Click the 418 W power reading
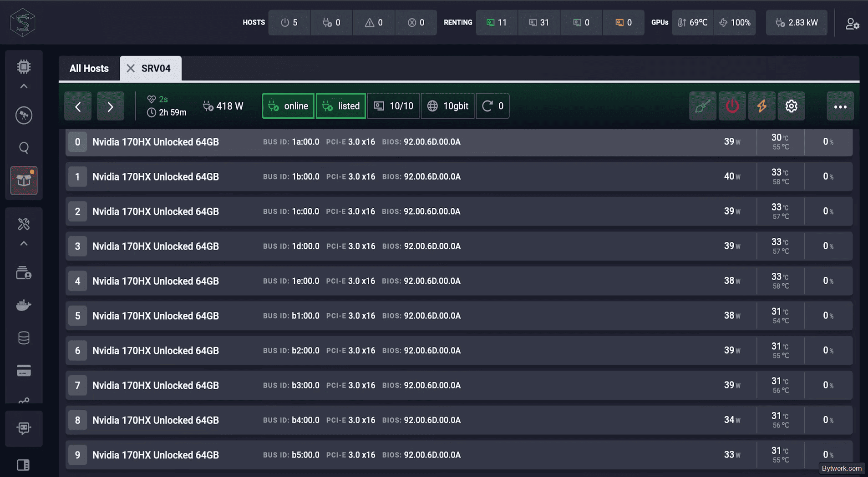Screen dimensions: 868x477 [x=223, y=106]
